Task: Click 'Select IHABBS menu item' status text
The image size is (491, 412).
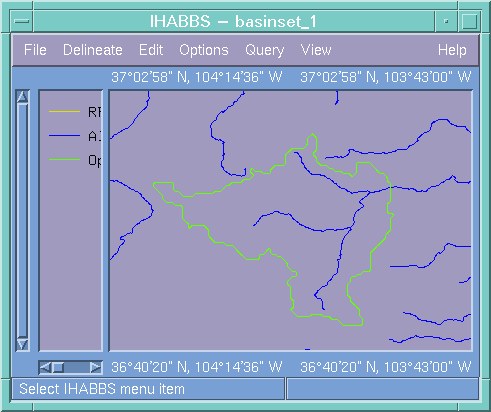Action: click(x=102, y=389)
